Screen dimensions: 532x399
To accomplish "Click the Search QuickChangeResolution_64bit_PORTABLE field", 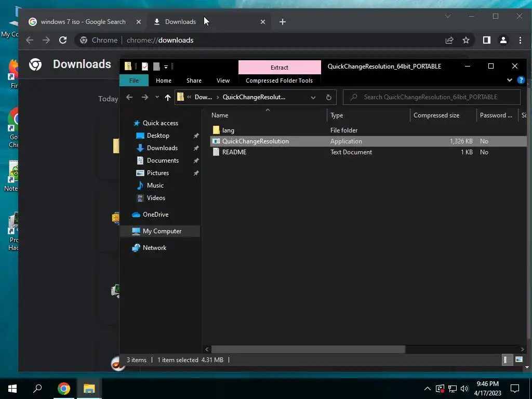I will click(x=432, y=97).
